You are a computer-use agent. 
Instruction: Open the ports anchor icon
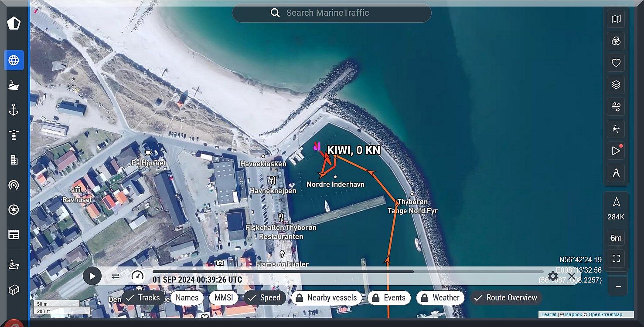pyautogui.click(x=14, y=110)
